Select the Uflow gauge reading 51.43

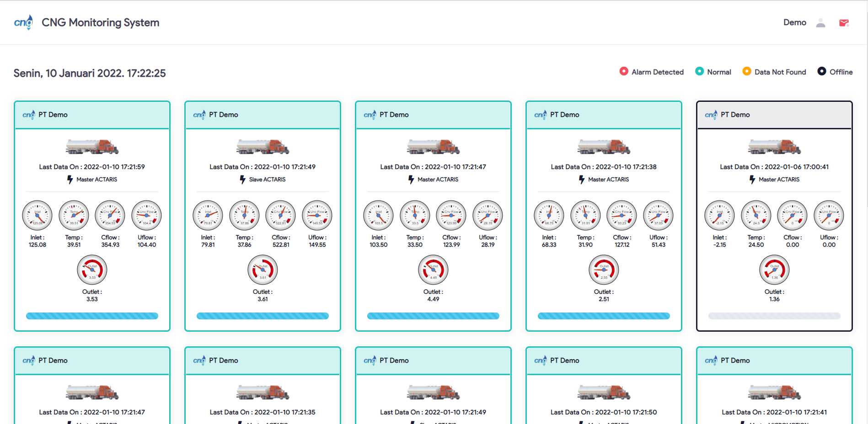(658, 215)
